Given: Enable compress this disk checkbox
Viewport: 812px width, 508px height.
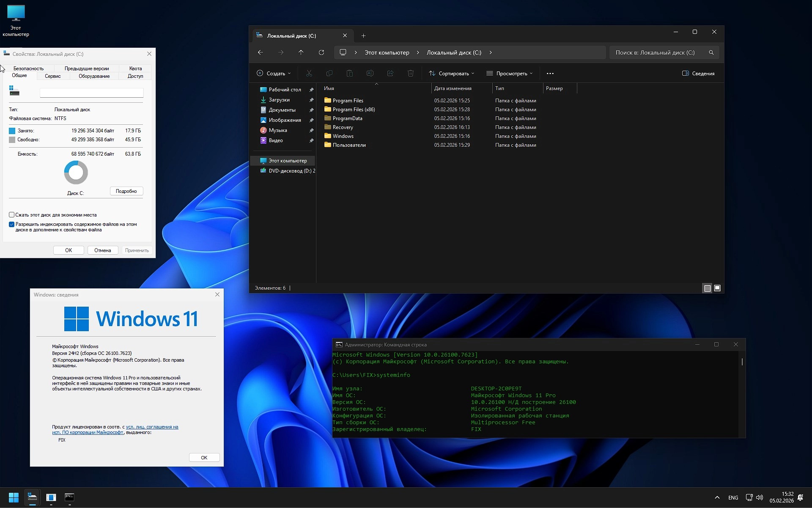Looking at the screenshot, I should coord(12,215).
